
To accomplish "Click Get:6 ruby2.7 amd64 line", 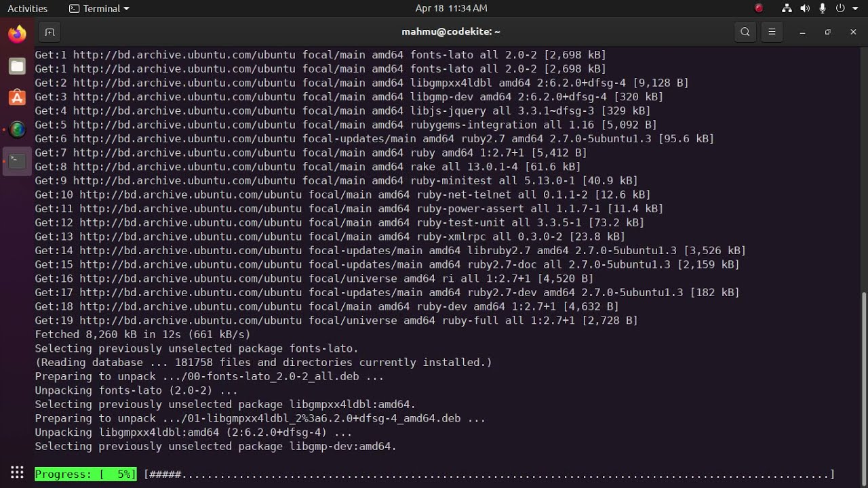I will tap(374, 138).
